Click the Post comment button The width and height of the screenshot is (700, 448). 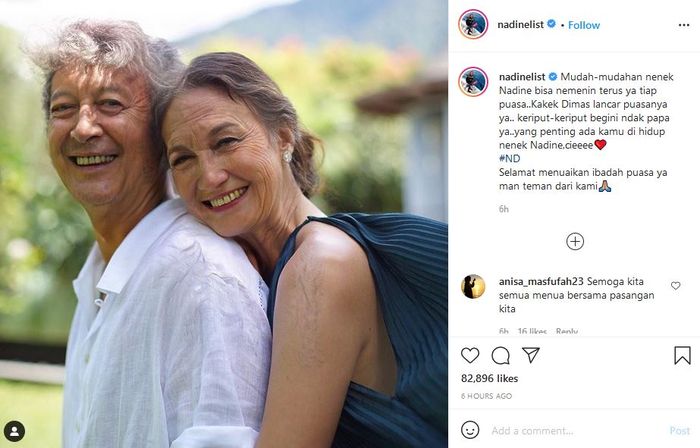click(680, 431)
